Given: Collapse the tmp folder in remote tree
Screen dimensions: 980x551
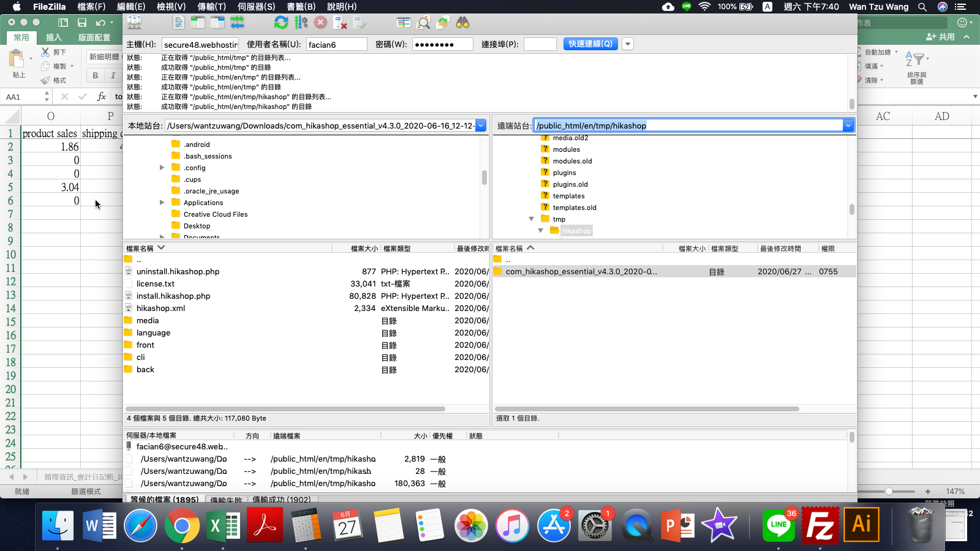Looking at the screenshot, I should click(x=531, y=219).
